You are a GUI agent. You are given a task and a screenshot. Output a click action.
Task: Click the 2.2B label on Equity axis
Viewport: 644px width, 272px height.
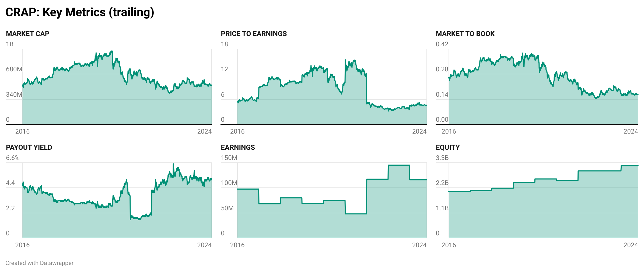click(x=442, y=183)
